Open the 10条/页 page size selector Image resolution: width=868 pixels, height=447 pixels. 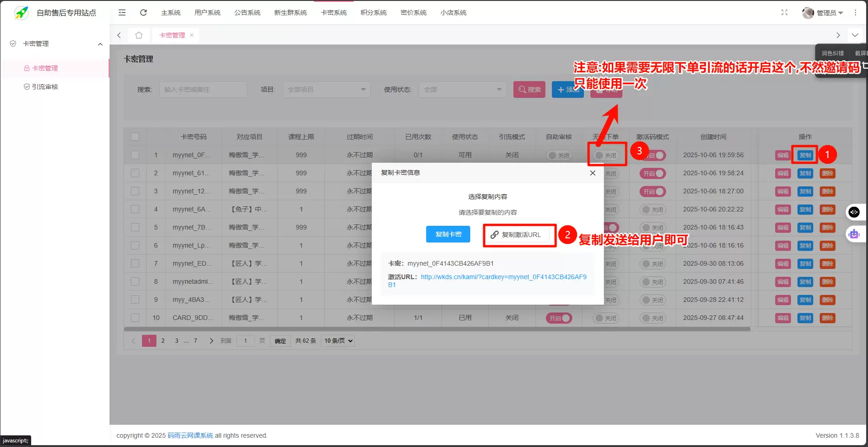tap(337, 340)
